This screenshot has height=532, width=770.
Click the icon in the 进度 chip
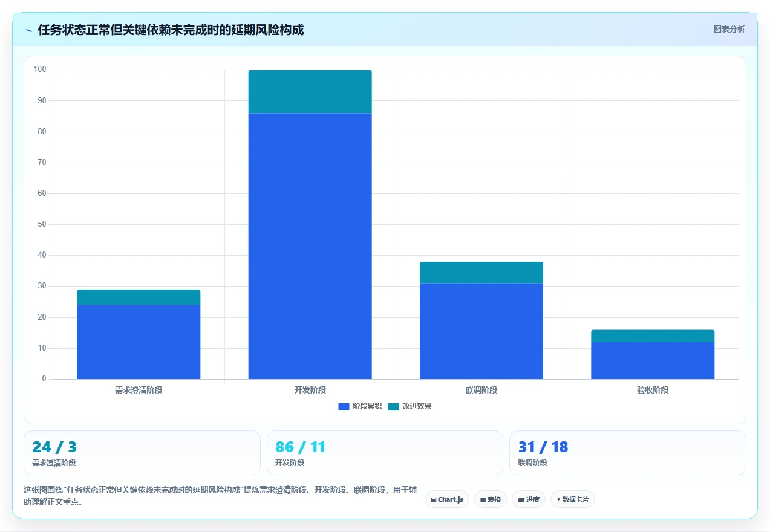(x=521, y=500)
